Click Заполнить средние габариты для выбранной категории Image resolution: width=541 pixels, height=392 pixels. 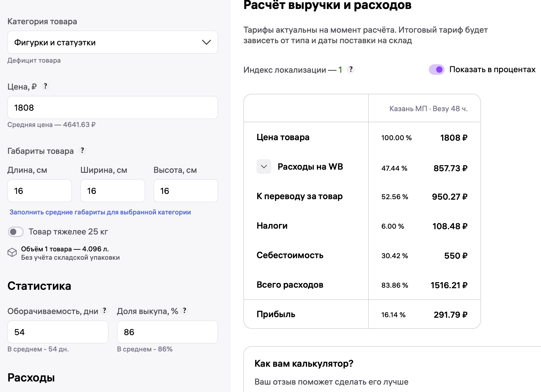100,212
